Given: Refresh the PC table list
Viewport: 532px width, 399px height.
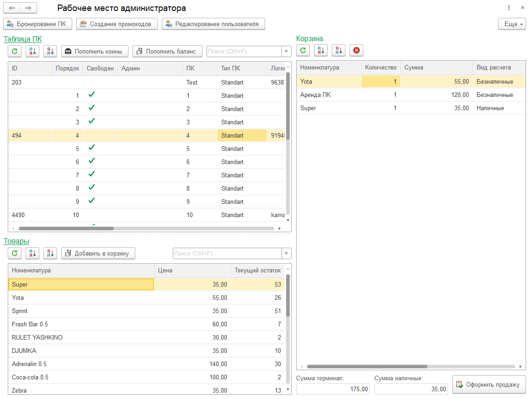Looking at the screenshot, I should tap(15, 52).
